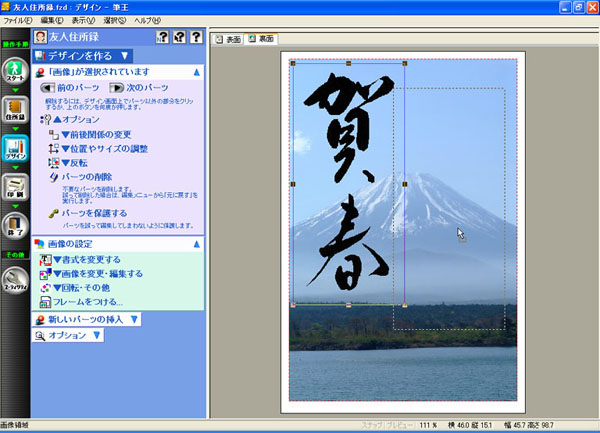The image size is (600, 433).
Task: Open the ファイル menu
Action: click(x=17, y=20)
